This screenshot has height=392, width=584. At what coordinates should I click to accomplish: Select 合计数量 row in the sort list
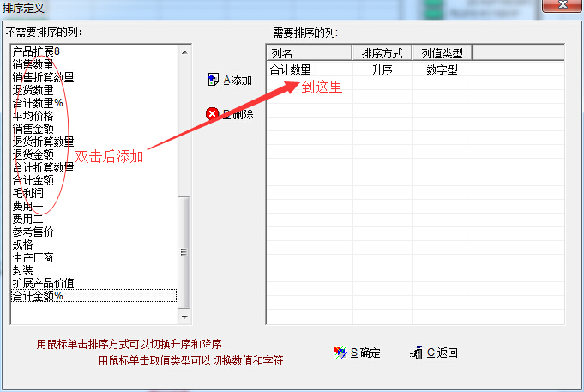(291, 69)
